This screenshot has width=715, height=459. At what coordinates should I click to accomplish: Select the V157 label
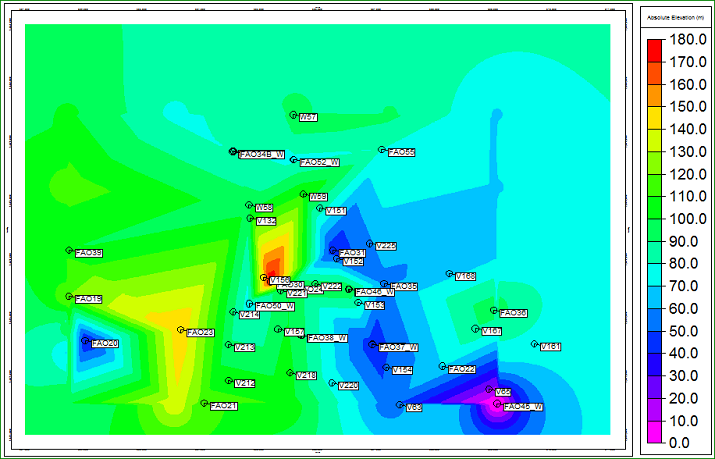tap(295, 332)
